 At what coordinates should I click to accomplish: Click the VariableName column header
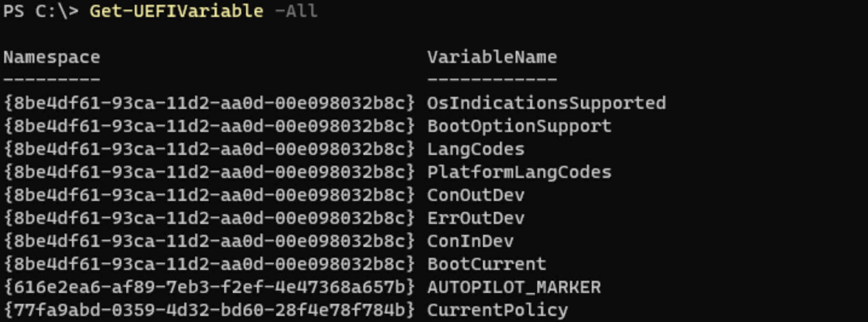click(491, 57)
